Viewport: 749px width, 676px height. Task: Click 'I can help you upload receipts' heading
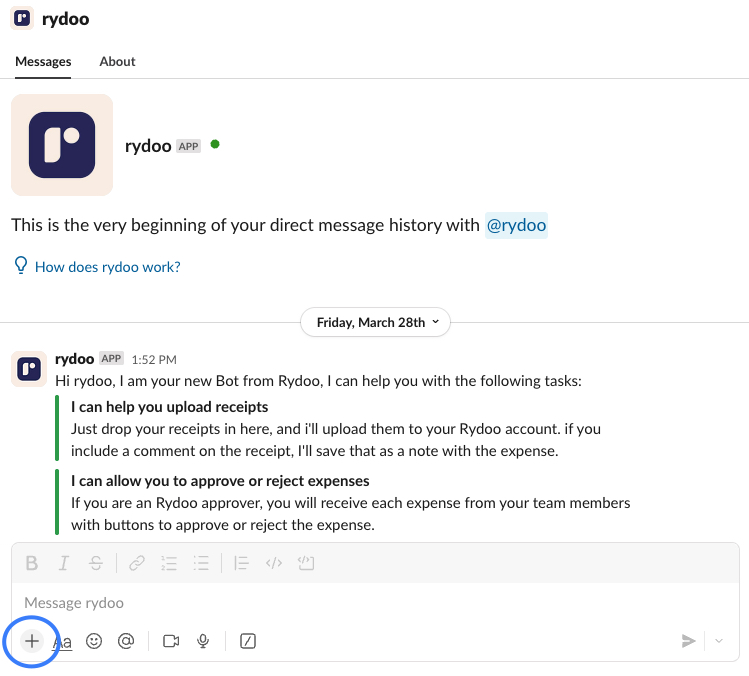(x=170, y=407)
